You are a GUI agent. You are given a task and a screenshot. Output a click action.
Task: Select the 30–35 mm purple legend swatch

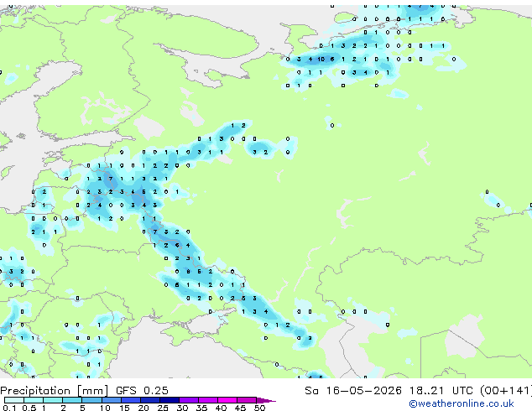point(188,400)
